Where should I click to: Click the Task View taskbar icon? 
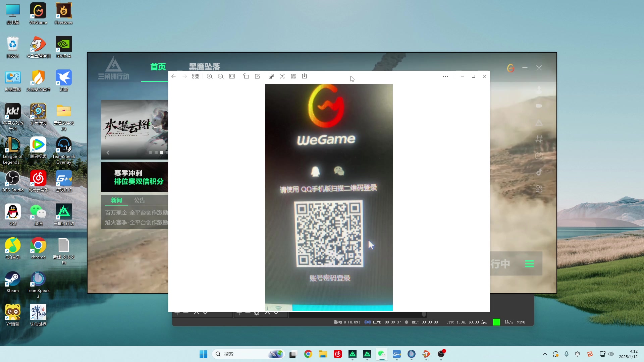pyautogui.click(x=293, y=354)
